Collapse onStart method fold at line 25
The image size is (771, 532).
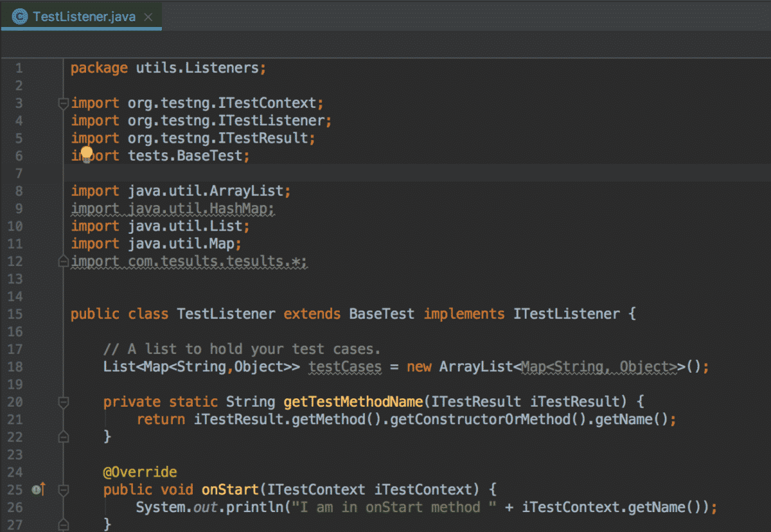tap(63, 490)
